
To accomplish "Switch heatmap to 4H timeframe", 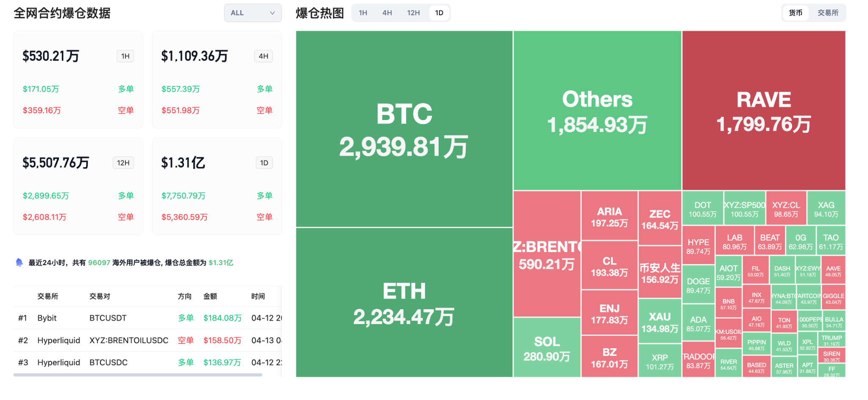I will pyautogui.click(x=387, y=13).
